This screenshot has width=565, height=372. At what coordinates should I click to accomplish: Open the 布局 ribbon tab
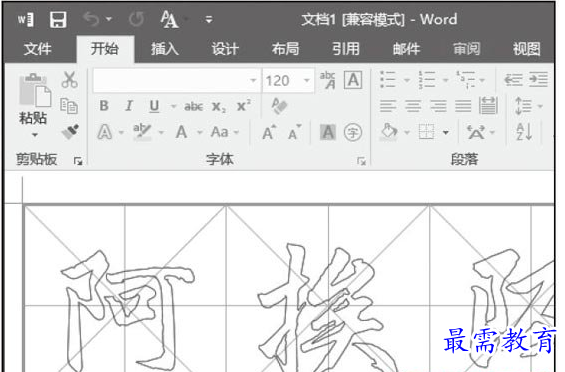coord(285,49)
